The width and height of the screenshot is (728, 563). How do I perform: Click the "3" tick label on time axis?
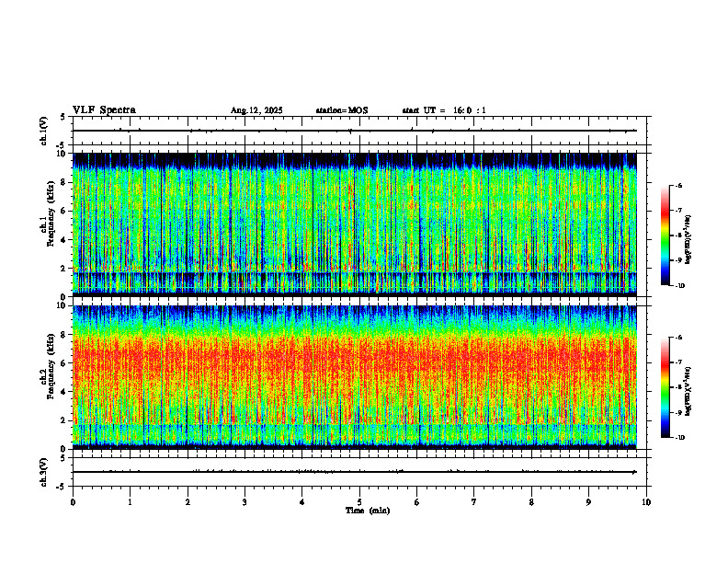(x=245, y=502)
